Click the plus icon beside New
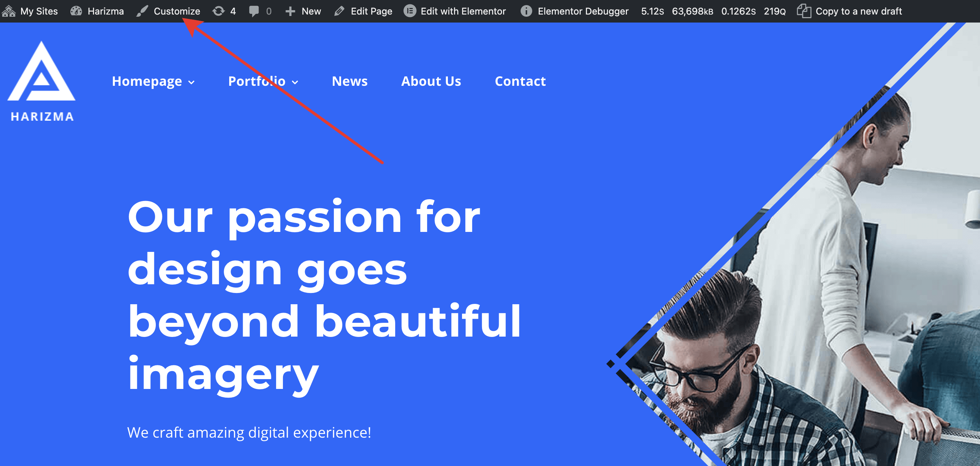The width and height of the screenshot is (980, 466). [290, 11]
